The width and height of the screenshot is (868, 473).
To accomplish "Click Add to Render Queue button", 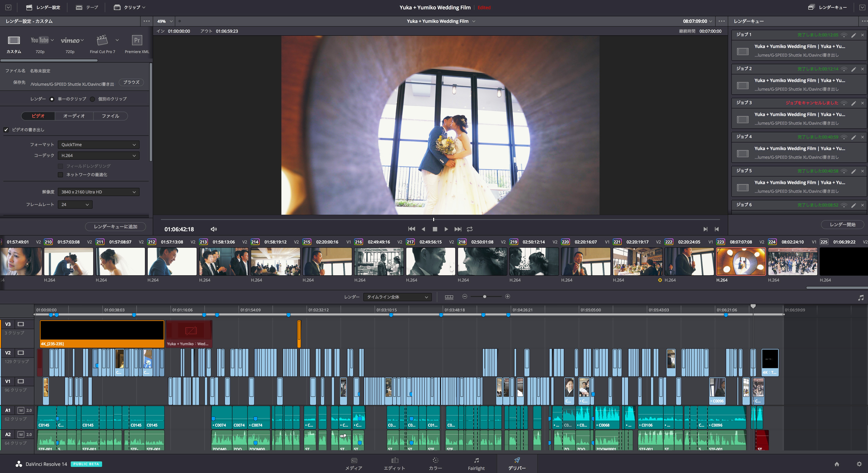I will (115, 227).
